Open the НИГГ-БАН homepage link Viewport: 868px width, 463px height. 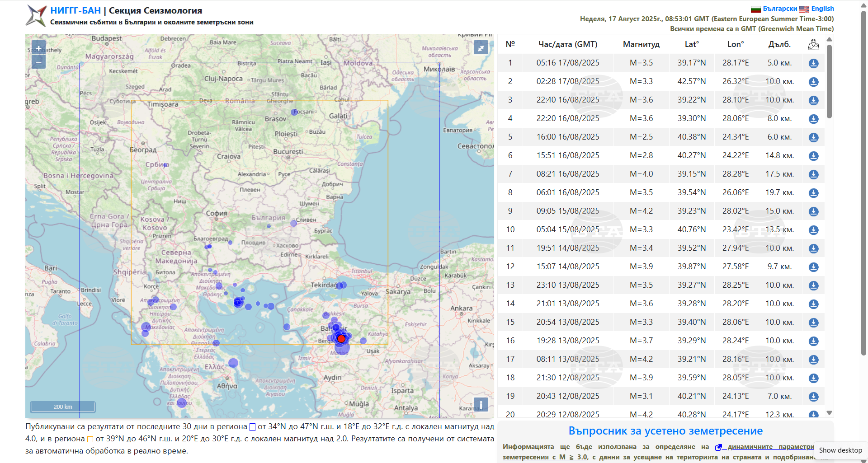(75, 10)
